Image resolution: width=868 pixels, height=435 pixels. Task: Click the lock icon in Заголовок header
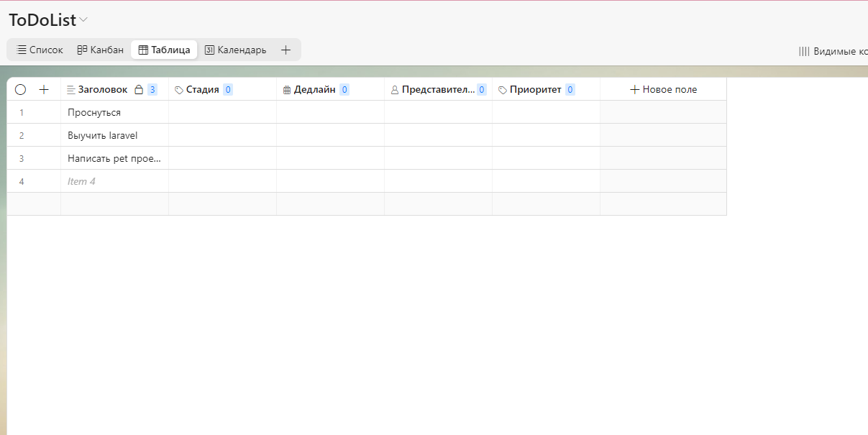tap(139, 90)
